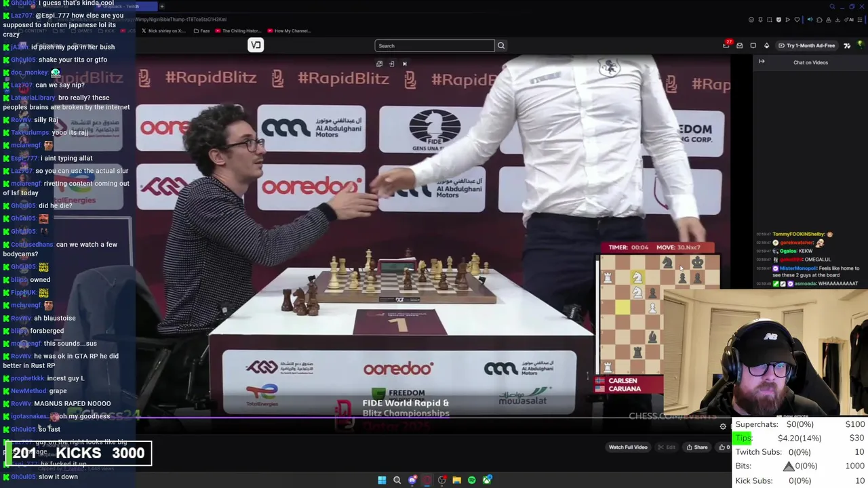Open the bits gem icon in header
The height and width of the screenshot is (488, 868).
(766, 45)
